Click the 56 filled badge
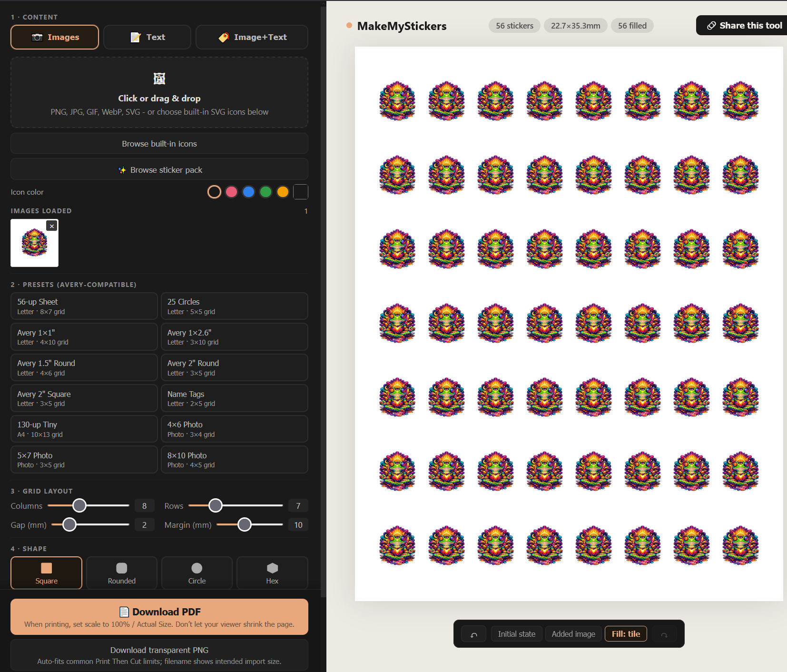 [x=632, y=26]
